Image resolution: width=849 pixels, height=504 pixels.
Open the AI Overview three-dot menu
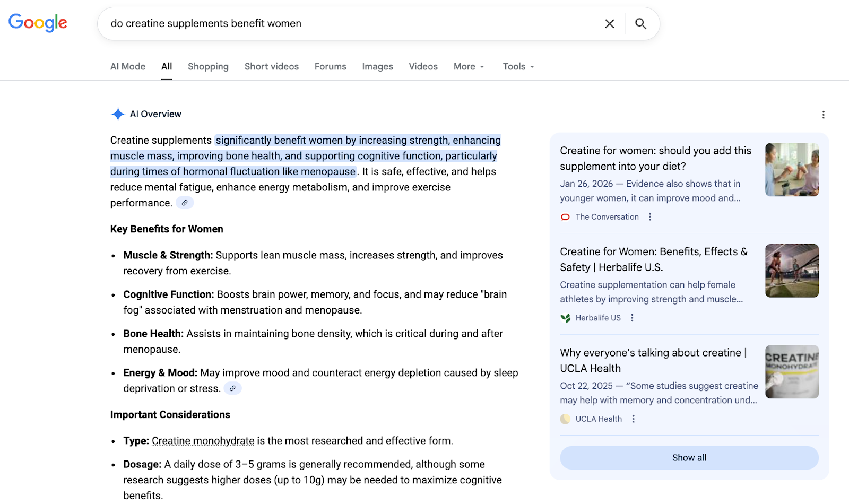823,114
